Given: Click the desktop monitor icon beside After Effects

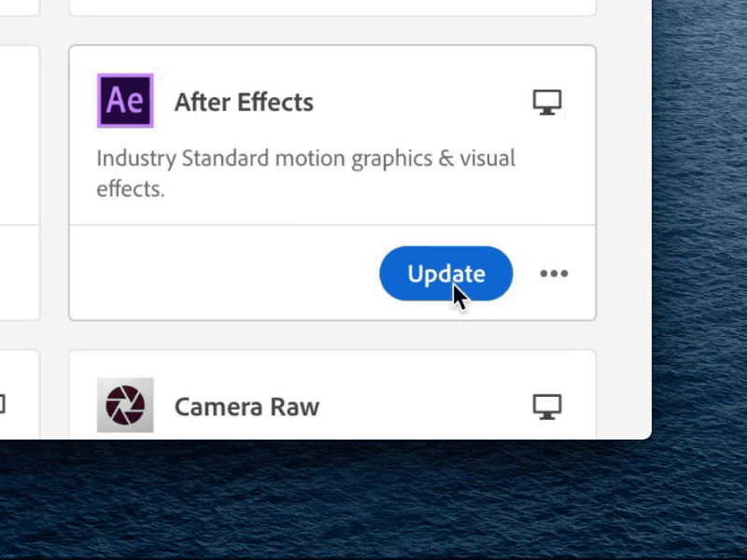Looking at the screenshot, I should 547,103.
